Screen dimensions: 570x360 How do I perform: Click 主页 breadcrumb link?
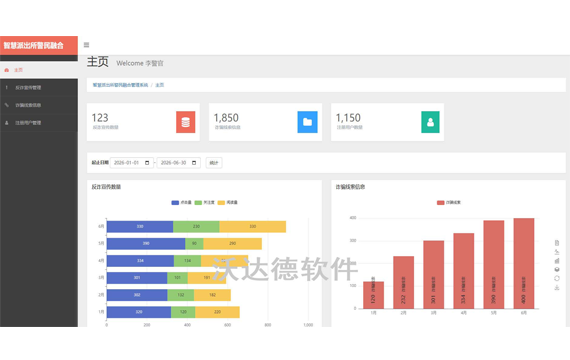coord(160,85)
